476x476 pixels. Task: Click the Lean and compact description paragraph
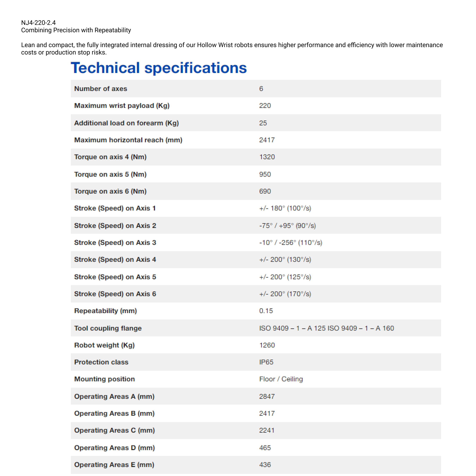point(232,48)
